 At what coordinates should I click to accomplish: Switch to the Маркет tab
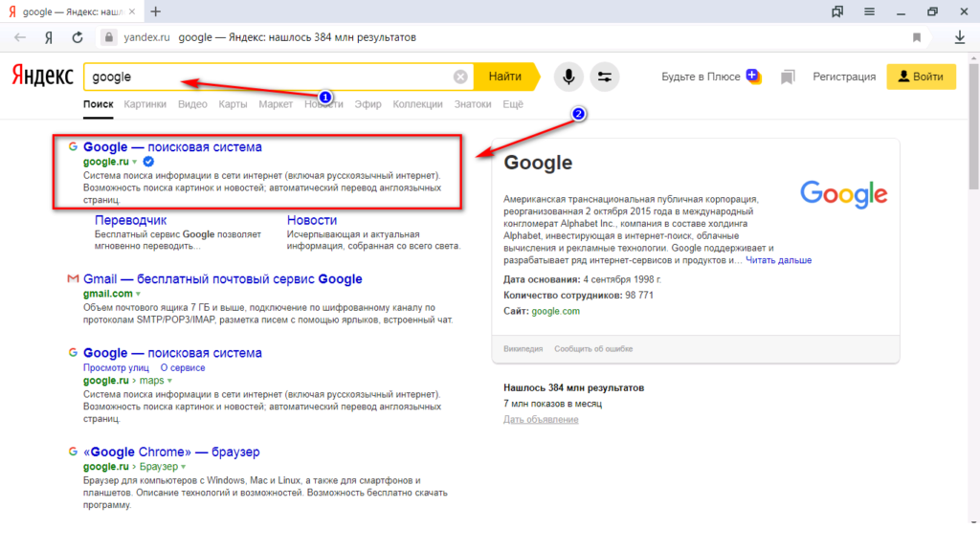click(276, 104)
